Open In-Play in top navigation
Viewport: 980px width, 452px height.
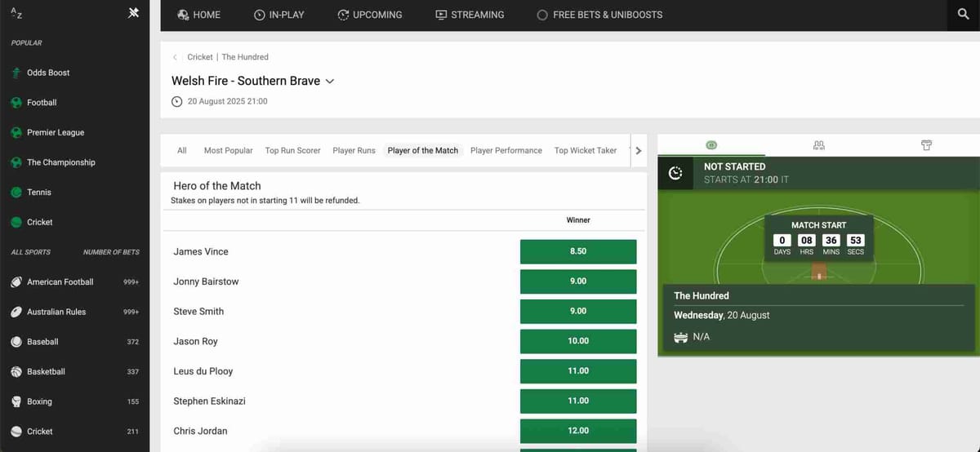coord(279,15)
